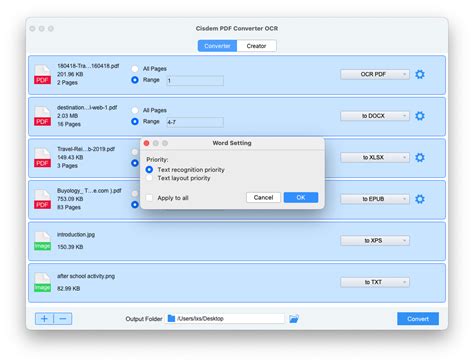Select Range option for destination web-1 file
Viewport: 474px width, 364px height.
point(135,122)
